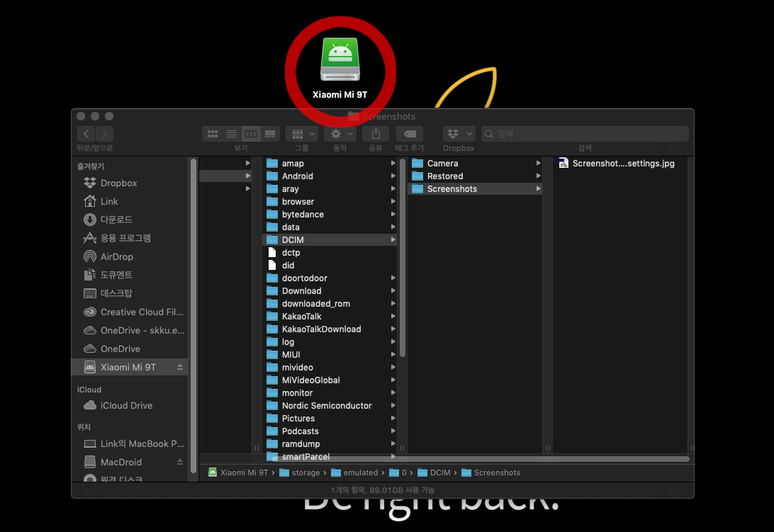
Task: Switch to icon view in Finder
Action: click(x=213, y=134)
